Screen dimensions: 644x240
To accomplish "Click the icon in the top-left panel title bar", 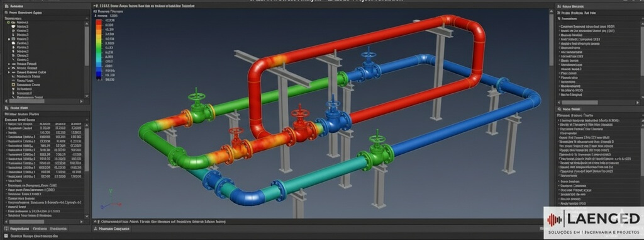I will (x=6, y=6).
